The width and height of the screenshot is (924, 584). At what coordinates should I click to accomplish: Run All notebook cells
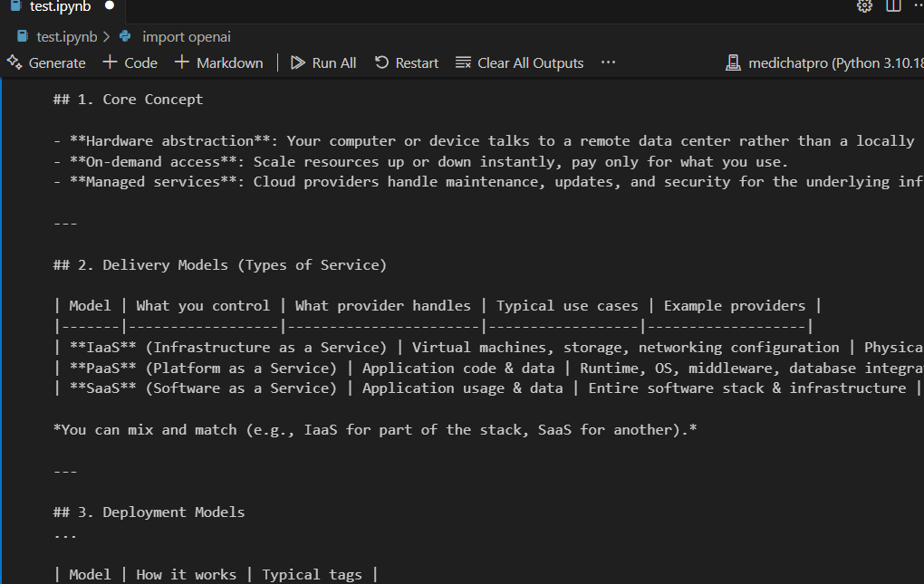point(323,62)
